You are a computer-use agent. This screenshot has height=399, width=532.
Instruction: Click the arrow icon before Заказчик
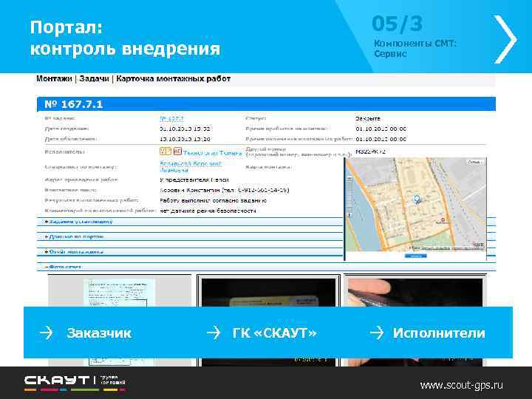pyautogui.click(x=46, y=332)
